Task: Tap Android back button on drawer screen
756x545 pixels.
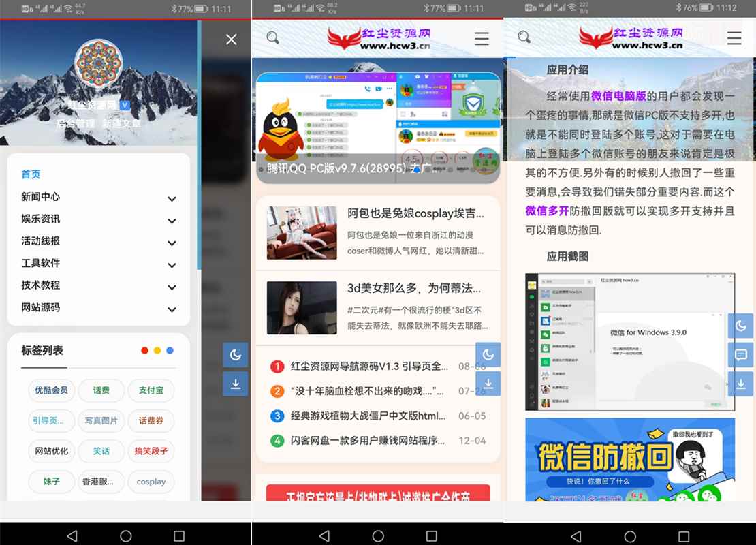Action: [x=72, y=536]
